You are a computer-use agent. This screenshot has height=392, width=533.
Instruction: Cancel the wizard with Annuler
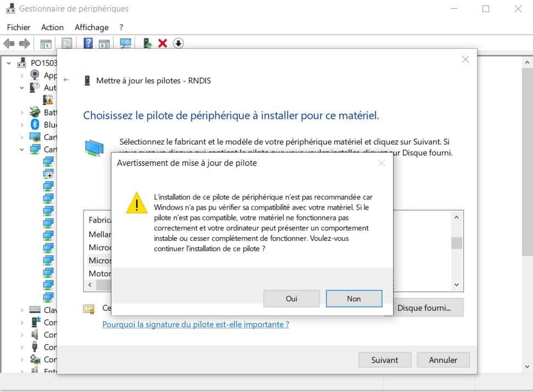pos(443,360)
